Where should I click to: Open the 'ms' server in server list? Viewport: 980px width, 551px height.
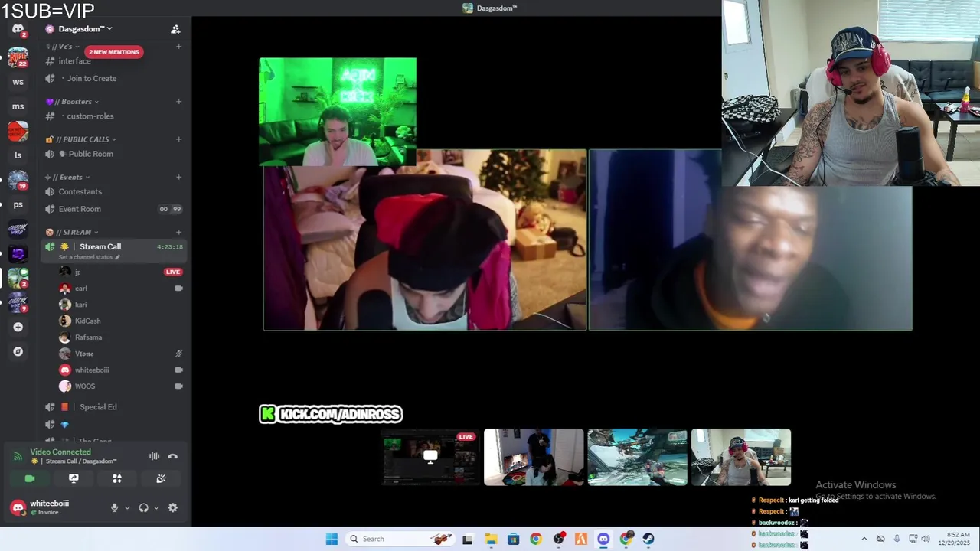click(x=18, y=106)
